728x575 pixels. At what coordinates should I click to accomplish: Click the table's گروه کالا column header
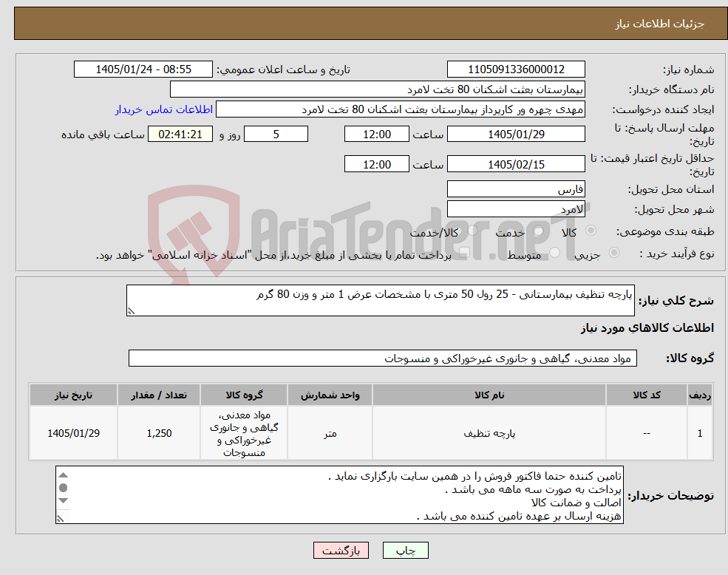tap(244, 395)
